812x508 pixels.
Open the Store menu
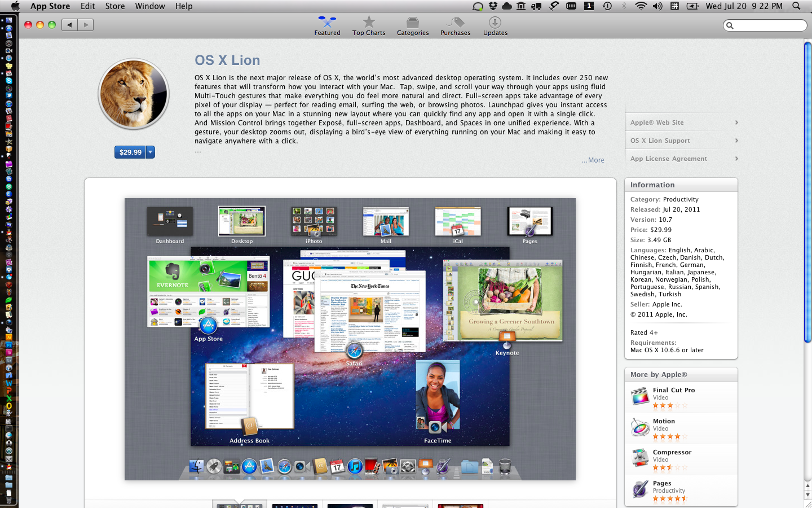click(x=115, y=6)
